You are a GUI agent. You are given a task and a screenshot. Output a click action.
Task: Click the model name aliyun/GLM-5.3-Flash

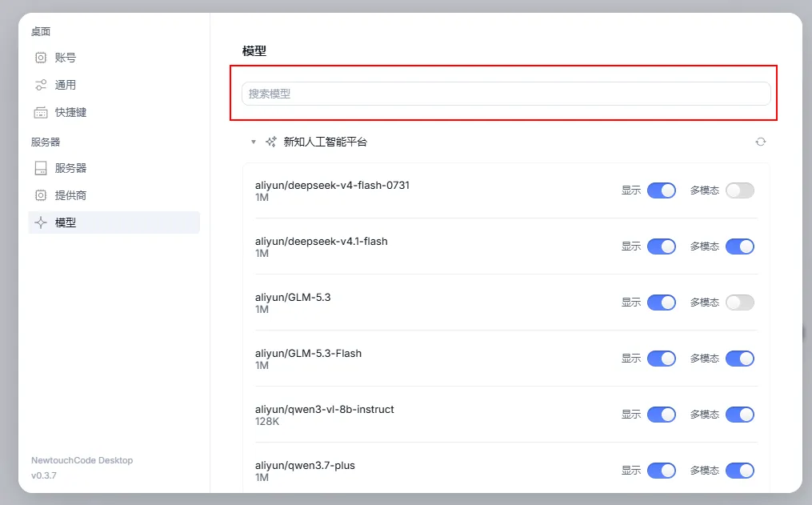(x=308, y=353)
